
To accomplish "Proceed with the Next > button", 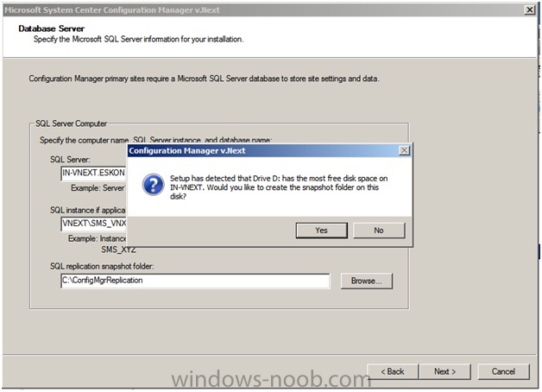I will coord(444,371).
